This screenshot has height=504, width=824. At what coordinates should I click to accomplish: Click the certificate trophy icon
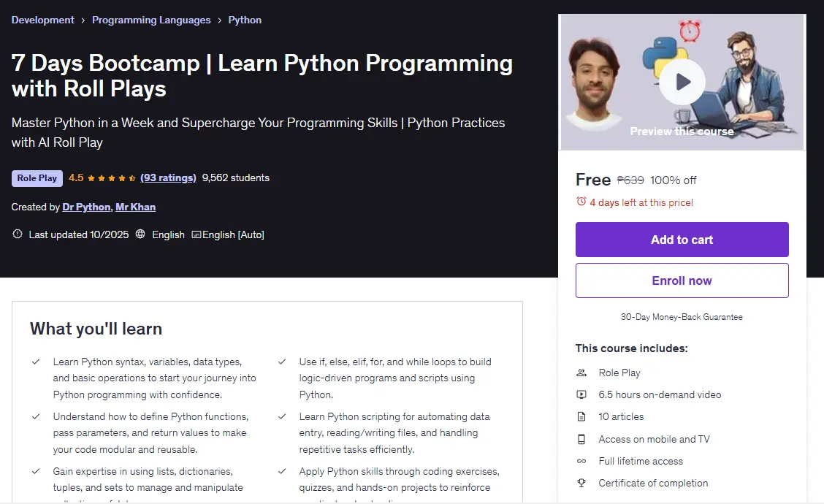(x=581, y=483)
